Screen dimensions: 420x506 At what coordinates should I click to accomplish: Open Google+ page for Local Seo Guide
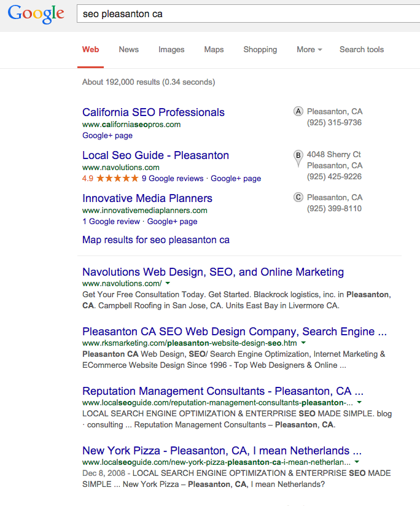[236, 179]
